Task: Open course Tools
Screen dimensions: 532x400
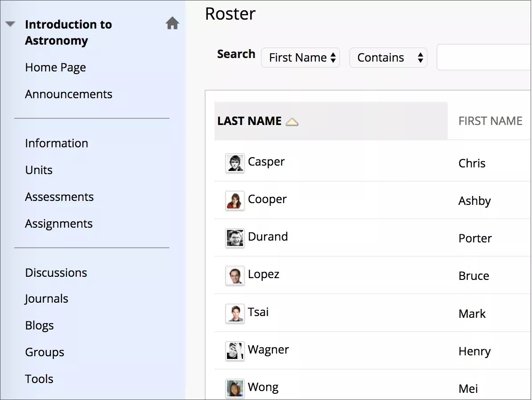Action: tap(39, 379)
